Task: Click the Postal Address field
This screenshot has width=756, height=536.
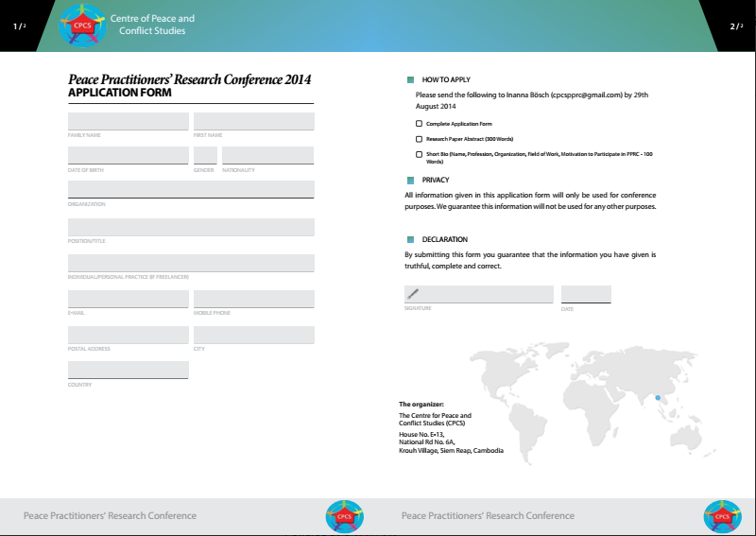Action: 129,335
